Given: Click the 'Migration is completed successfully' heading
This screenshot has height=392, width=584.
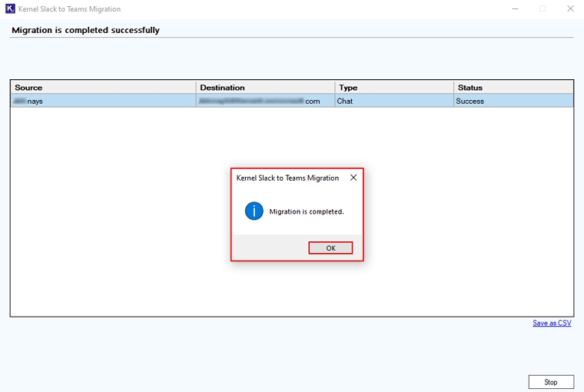Looking at the screenshot, I should tap(85, 30).
